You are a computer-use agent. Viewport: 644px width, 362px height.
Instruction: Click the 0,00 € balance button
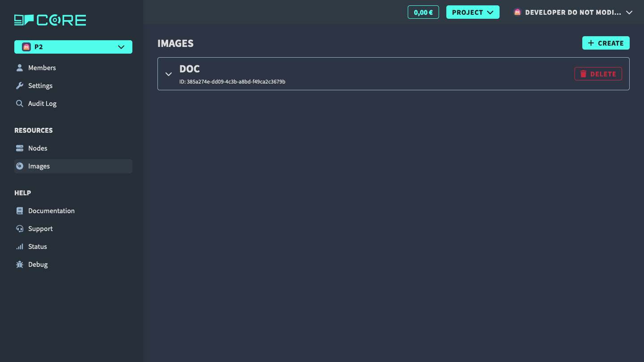423,12
